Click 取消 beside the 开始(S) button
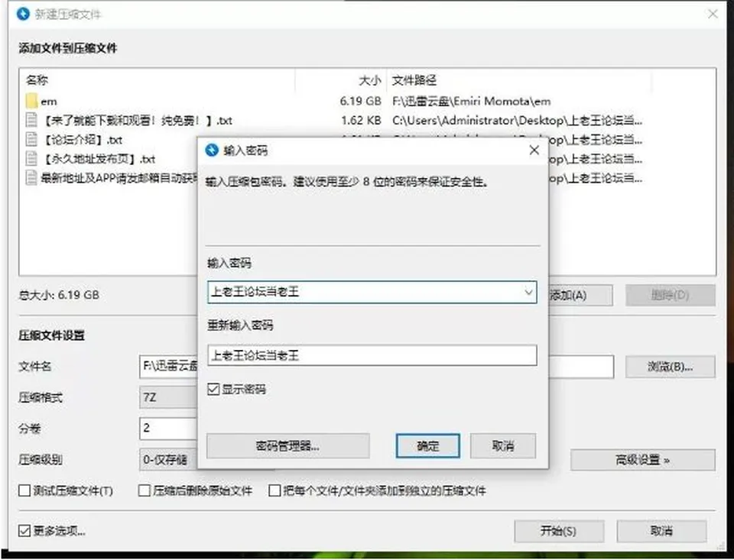 pyautogui.click(x=661, y=531)
